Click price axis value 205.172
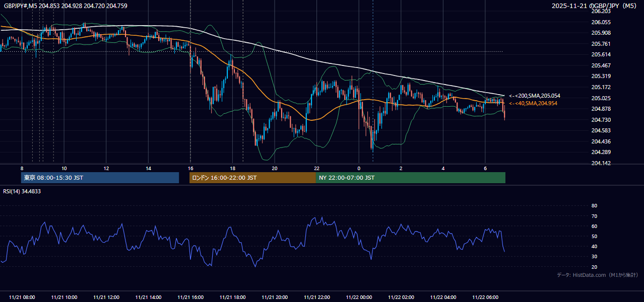Image resolution: width=644 pixels, height=302 pixels. (601, 87)
